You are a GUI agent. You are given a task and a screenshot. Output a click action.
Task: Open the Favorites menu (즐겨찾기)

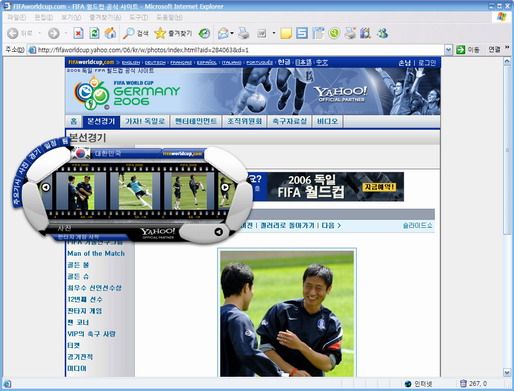pyautogui.click(x=105, y=17)
